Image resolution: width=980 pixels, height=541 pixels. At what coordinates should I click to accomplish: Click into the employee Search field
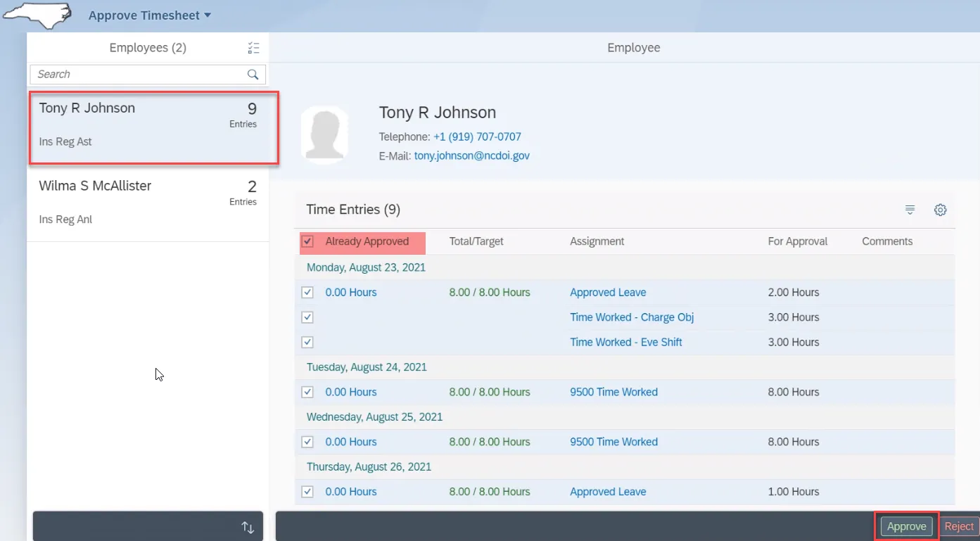tap(137, 75)
